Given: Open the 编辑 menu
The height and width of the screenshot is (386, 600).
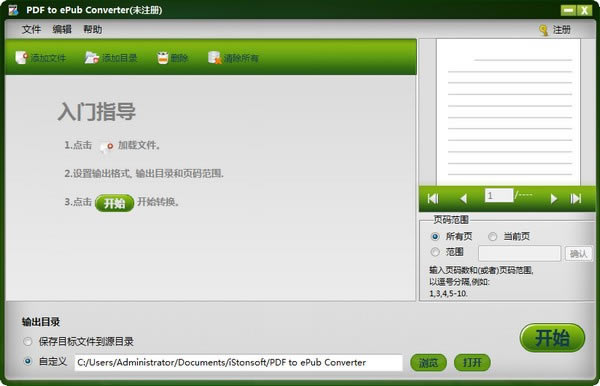Looking at the screenshot, I should click(62, 29).
